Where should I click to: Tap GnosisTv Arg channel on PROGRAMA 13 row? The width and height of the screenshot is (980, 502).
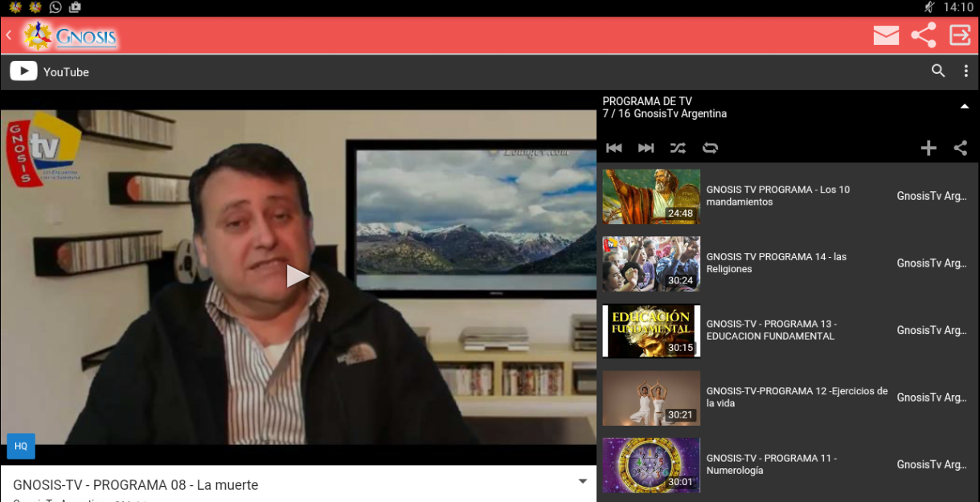[x=932, y=330]
